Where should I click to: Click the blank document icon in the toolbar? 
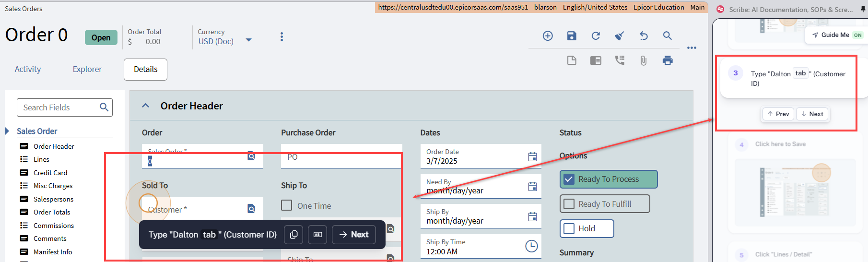click(x=572, y=60)
